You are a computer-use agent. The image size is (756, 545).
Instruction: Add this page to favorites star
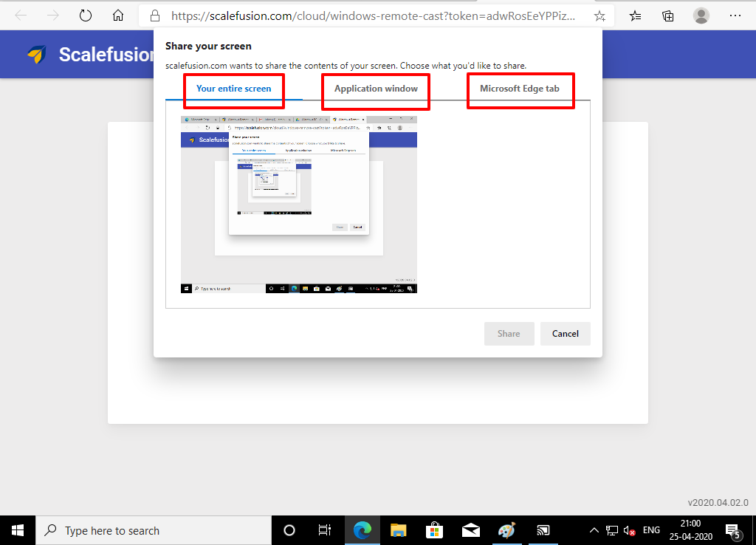coord(599,16)
